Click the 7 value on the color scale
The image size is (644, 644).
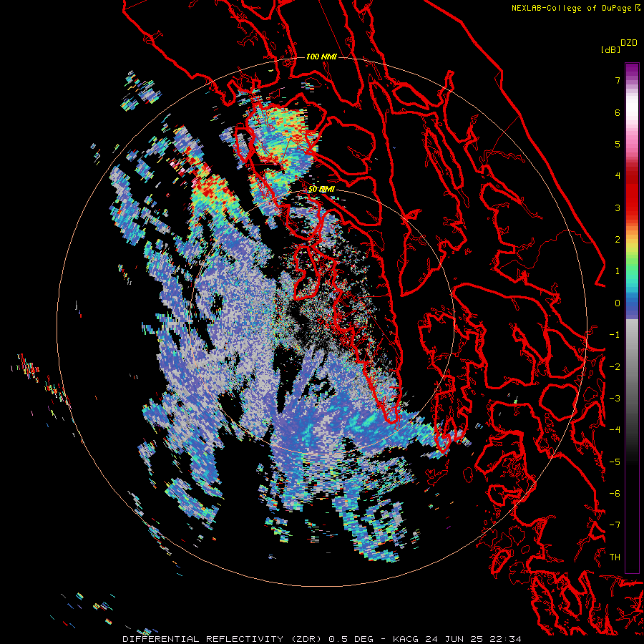tap(618, 80)
